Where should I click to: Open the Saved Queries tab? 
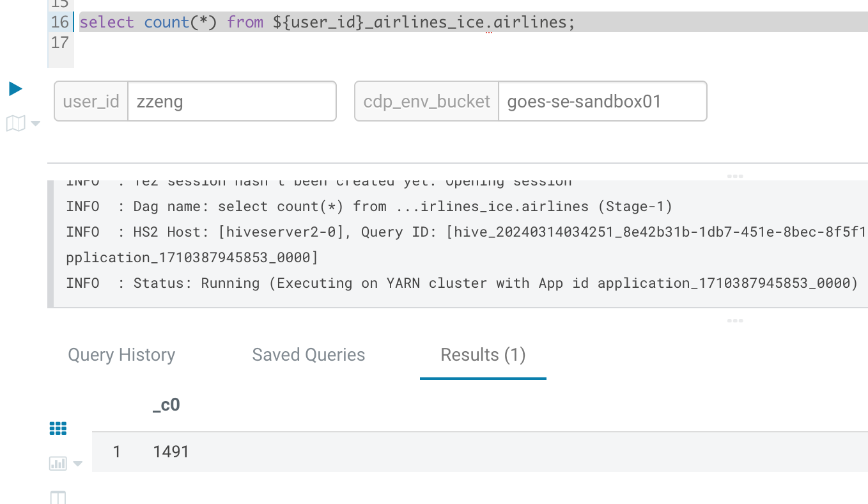308,355
